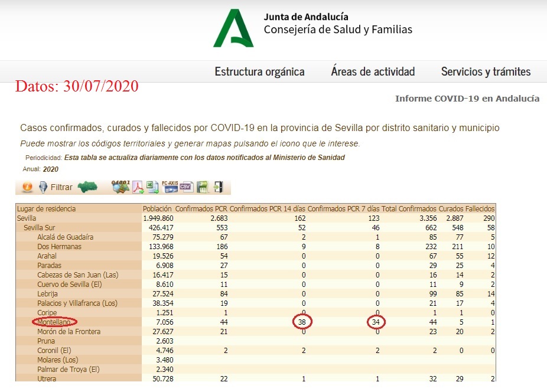Show territorial codes with the 04001 icon

point(121,187)
